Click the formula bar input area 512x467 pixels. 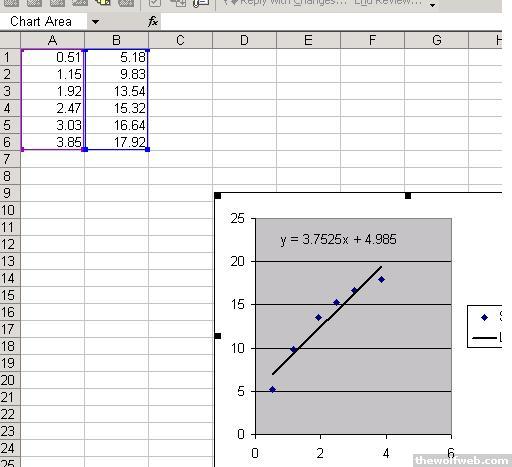click(331, 22)
